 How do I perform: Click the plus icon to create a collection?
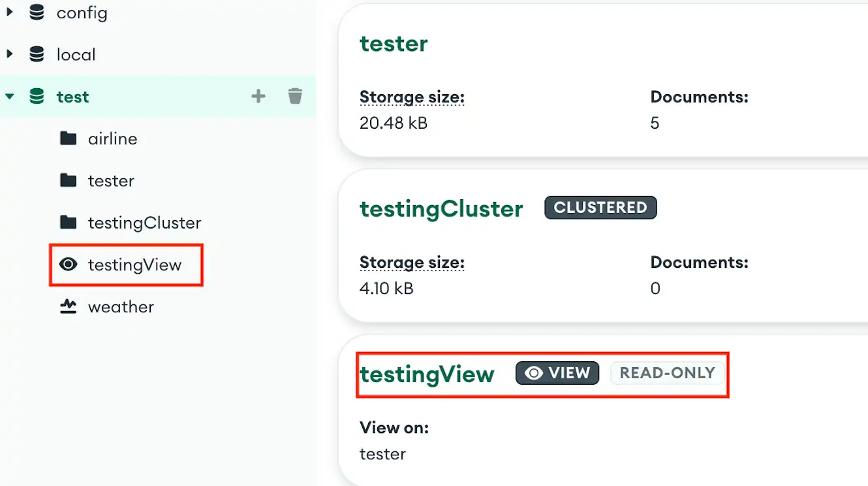pos(258,95)
